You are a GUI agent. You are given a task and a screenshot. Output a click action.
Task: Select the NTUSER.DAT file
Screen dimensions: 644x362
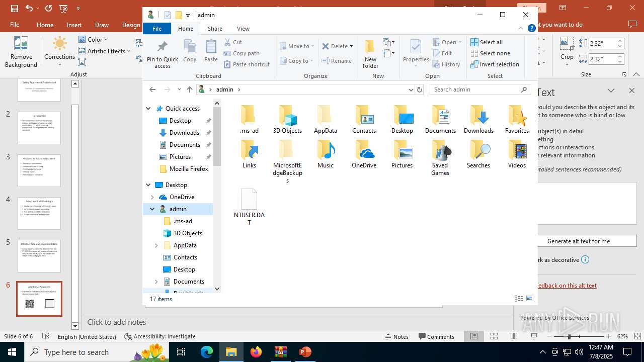point(249,207)
